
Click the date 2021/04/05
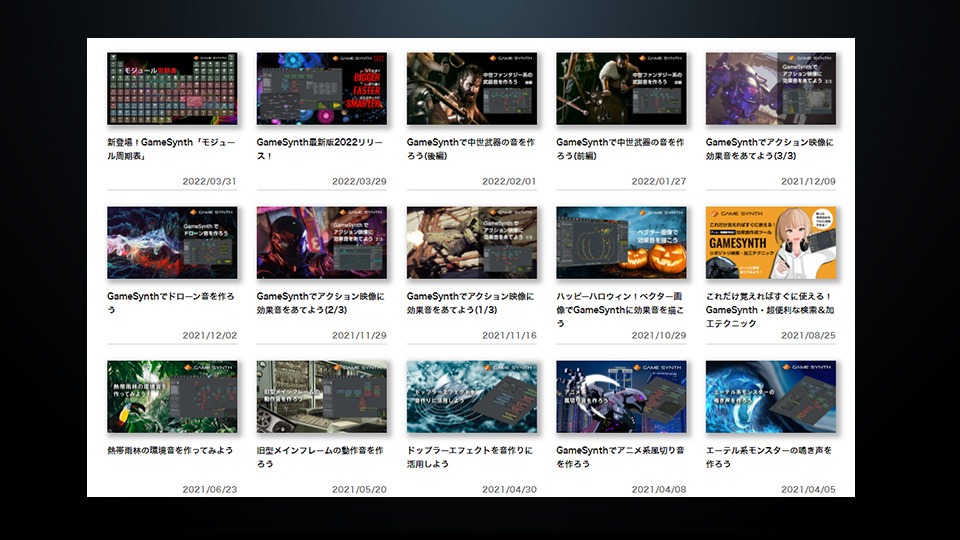pyautogui.click(x=808, y=489)
